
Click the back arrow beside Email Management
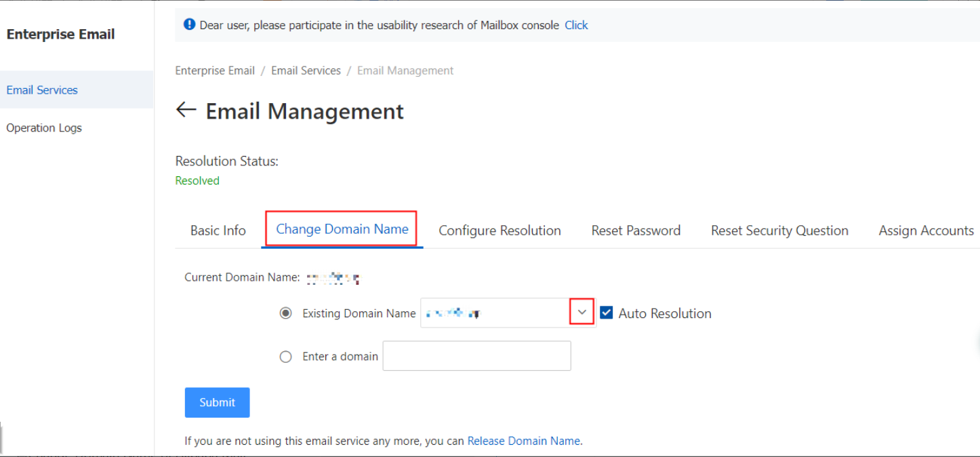pyautogui.click(x=186, y=110)
